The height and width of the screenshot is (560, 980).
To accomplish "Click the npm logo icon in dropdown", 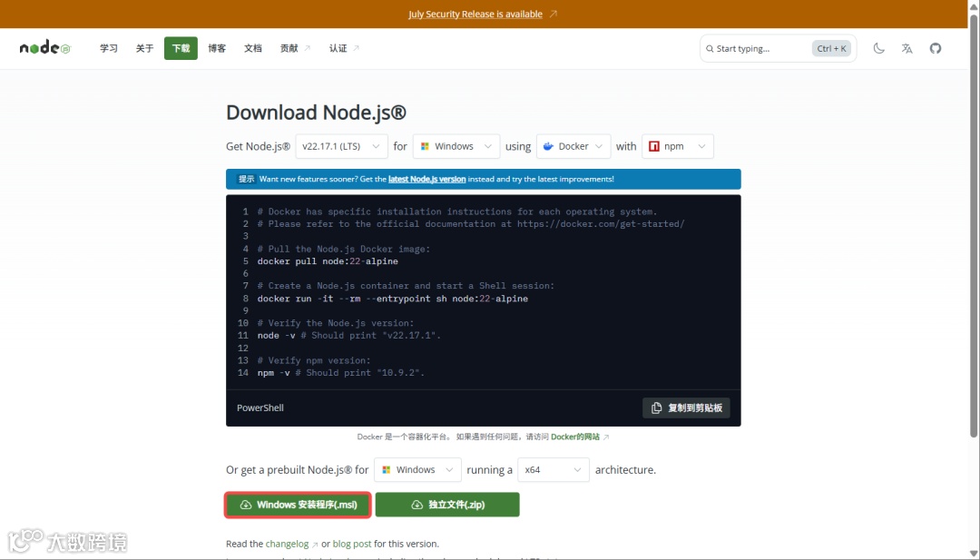I will tap(653, 146).
